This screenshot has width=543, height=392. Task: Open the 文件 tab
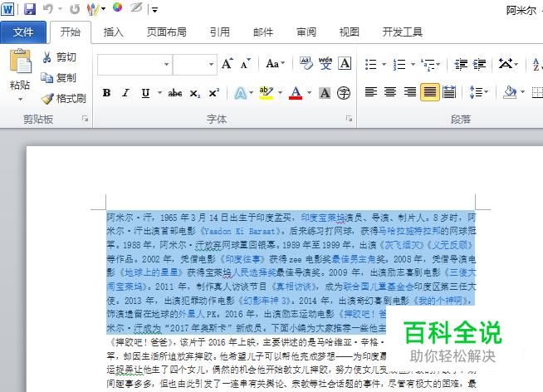(x=23, y=32)
